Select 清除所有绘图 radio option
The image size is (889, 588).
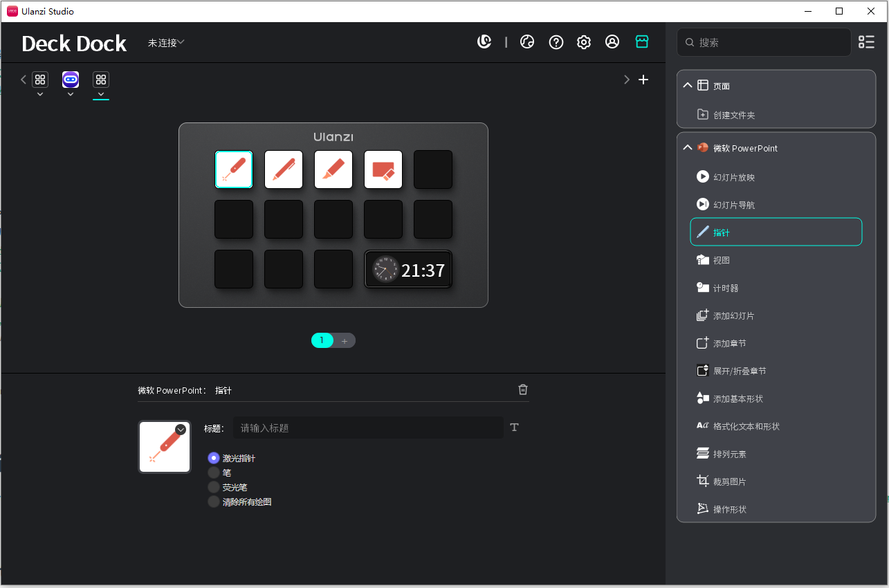[214, 502]
